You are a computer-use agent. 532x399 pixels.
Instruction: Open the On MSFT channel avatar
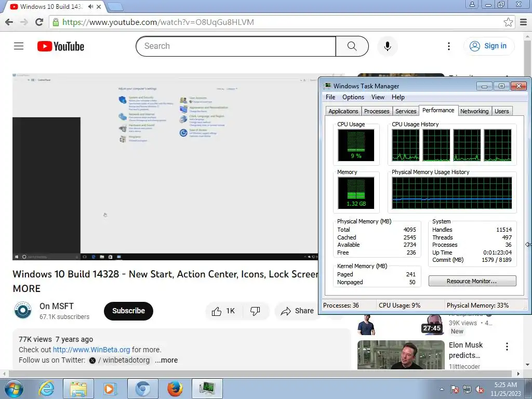tap(23, 310)
